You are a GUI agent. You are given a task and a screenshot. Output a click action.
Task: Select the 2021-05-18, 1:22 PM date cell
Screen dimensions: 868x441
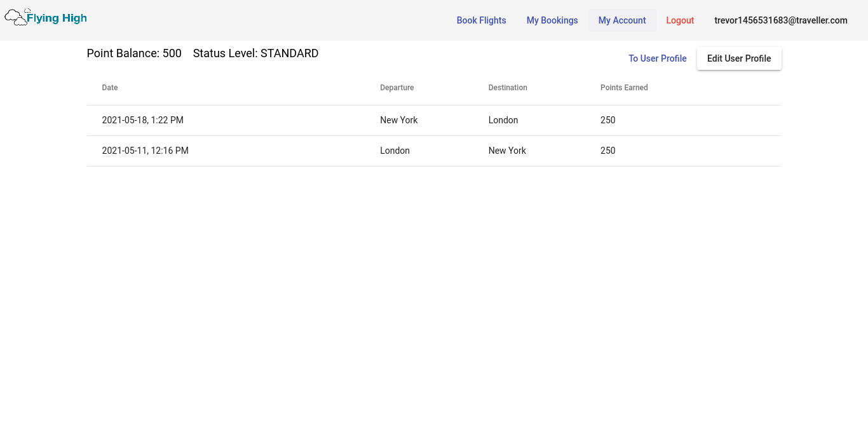pyautogui.click(x=142, y=120)
